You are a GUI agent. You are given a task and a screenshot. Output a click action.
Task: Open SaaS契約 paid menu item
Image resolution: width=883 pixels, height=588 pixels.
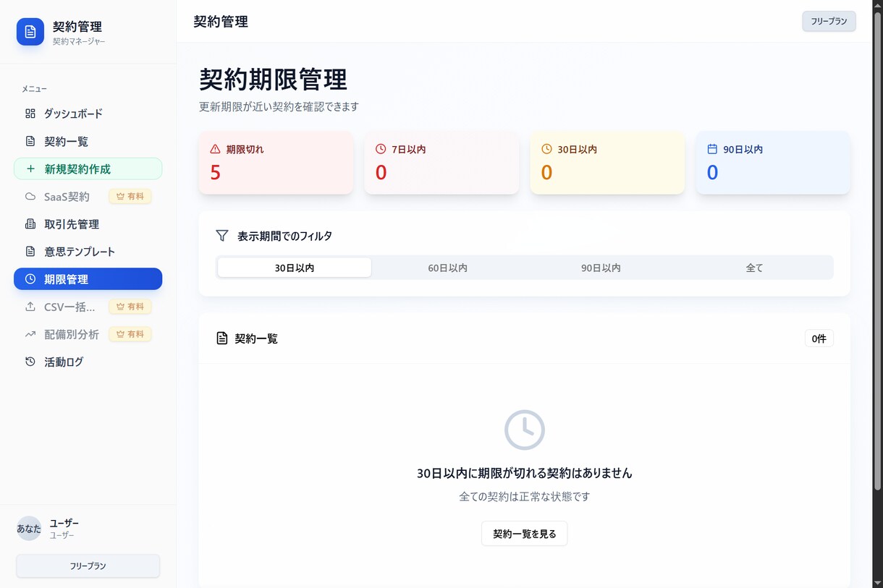88,196
